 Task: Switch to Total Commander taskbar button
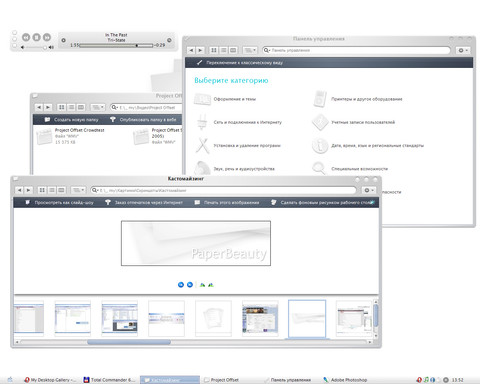109,380
